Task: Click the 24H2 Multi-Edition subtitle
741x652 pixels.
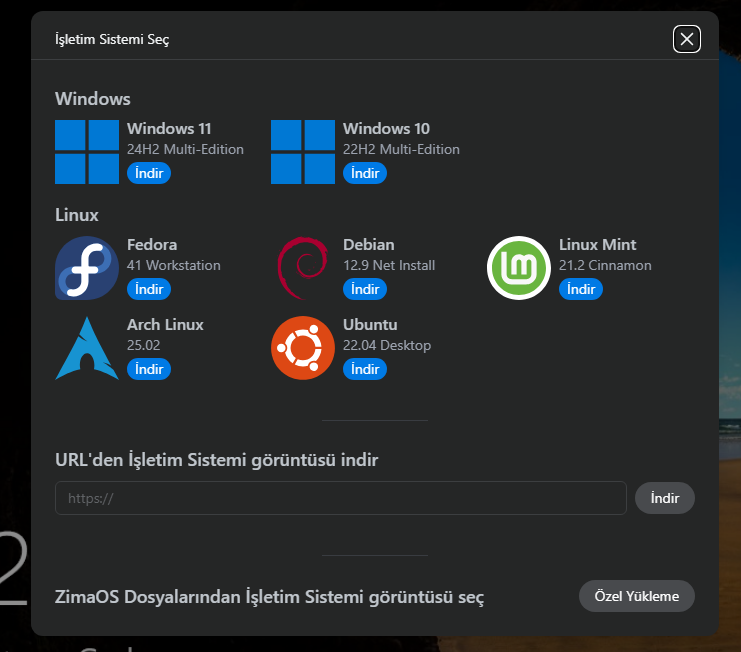Action: [185, 149]
